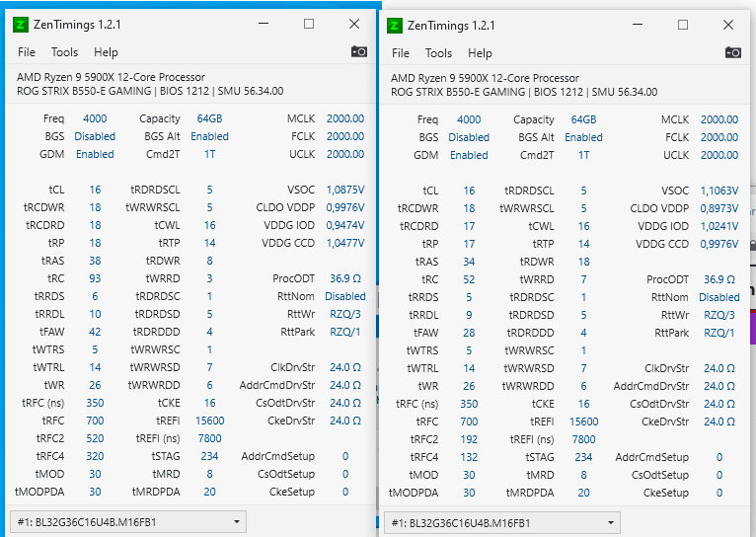This screenshot has width=756, height=537.
Task: Click BGS Disabled value in right window
Action: (469, 137)
